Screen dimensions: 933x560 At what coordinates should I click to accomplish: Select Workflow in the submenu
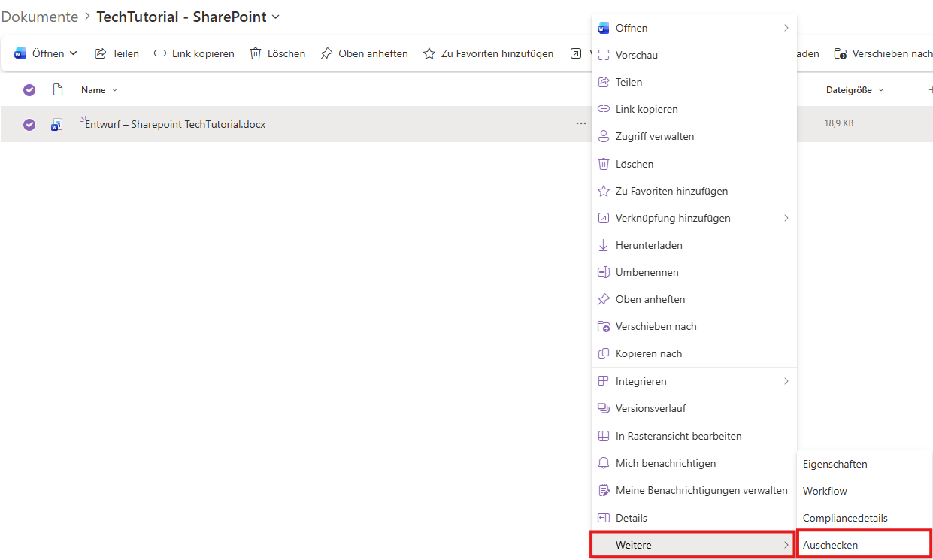pyautogui.click(x=864, y=491)
